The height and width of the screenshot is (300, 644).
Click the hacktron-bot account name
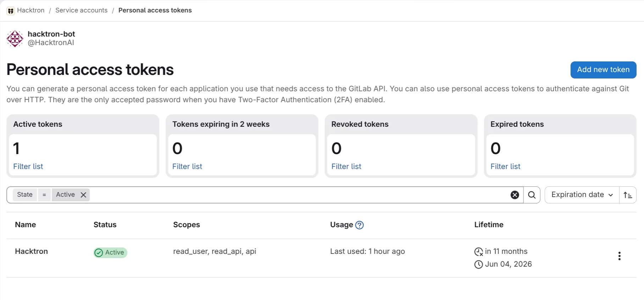(x=51, y=34)
